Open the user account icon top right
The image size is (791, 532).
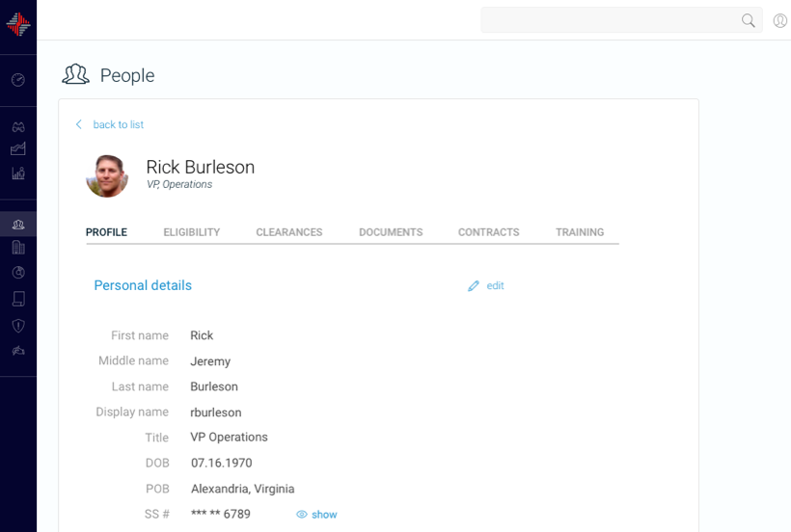coord(779,20)
